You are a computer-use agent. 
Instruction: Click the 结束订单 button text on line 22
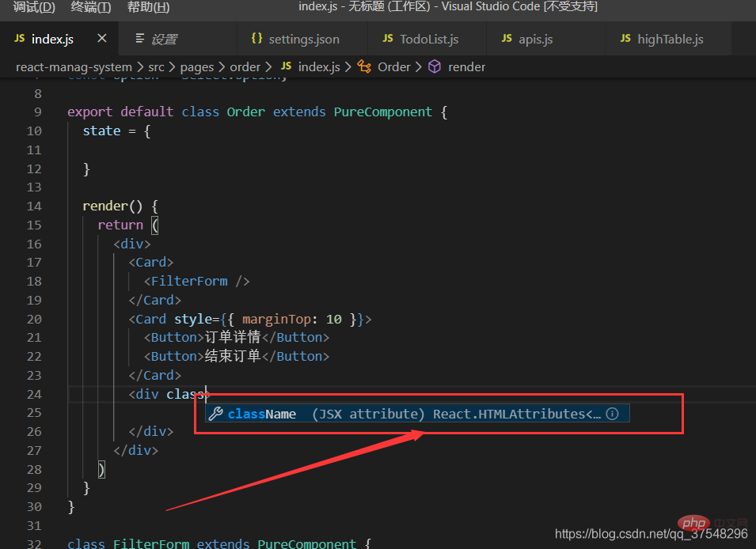[x=233, y=356]
